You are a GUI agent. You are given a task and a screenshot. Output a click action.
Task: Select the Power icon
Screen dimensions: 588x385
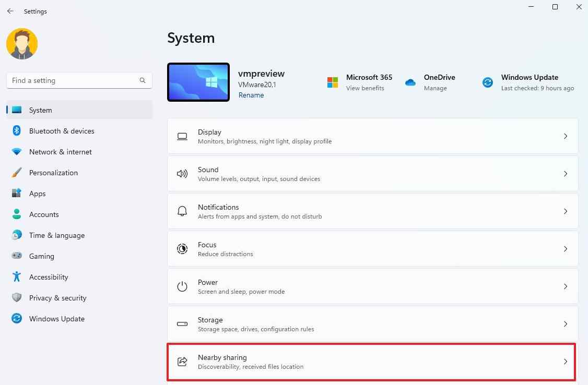tap(182, 286)
